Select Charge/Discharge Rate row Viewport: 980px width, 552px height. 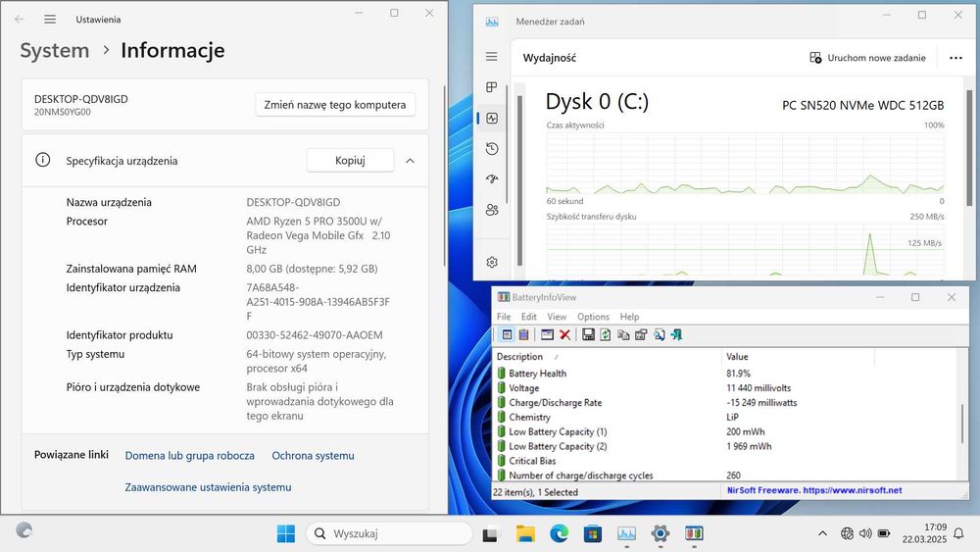pyautogui.click(x=725, y=403)
